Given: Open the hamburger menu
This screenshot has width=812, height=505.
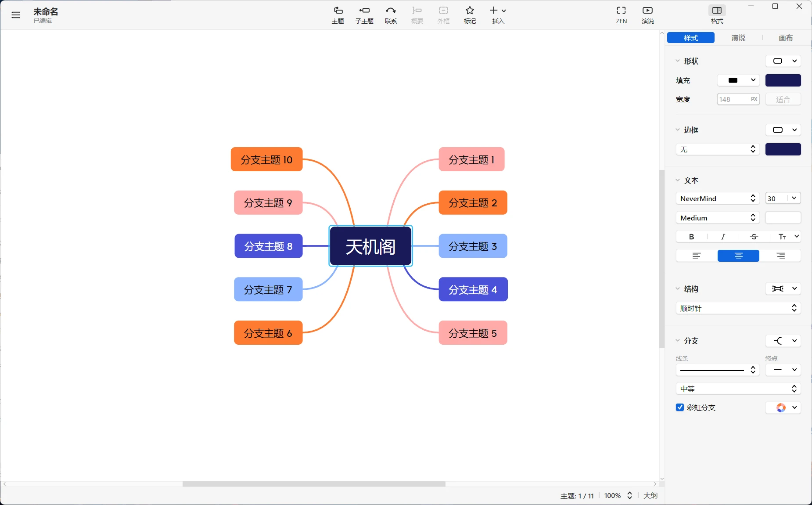Looking at the screenshot, I should (x=16, y=15).
